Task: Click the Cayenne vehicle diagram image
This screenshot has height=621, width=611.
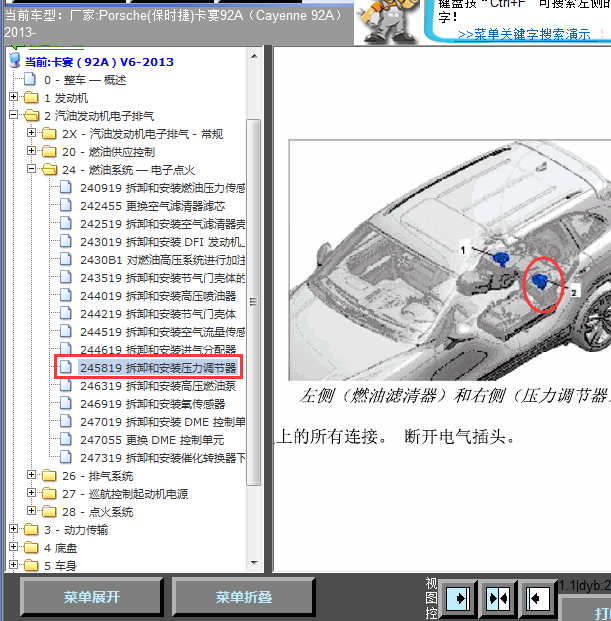Action: coord(450,260)
